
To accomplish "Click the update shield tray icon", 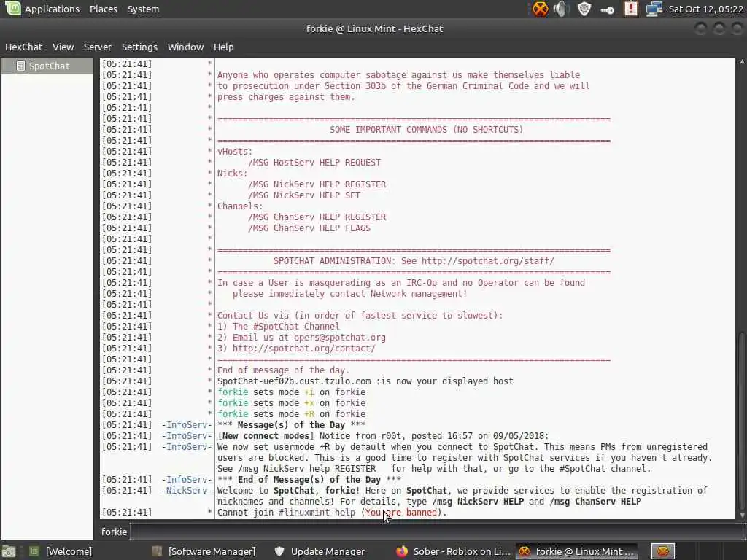I will (584, 9).
